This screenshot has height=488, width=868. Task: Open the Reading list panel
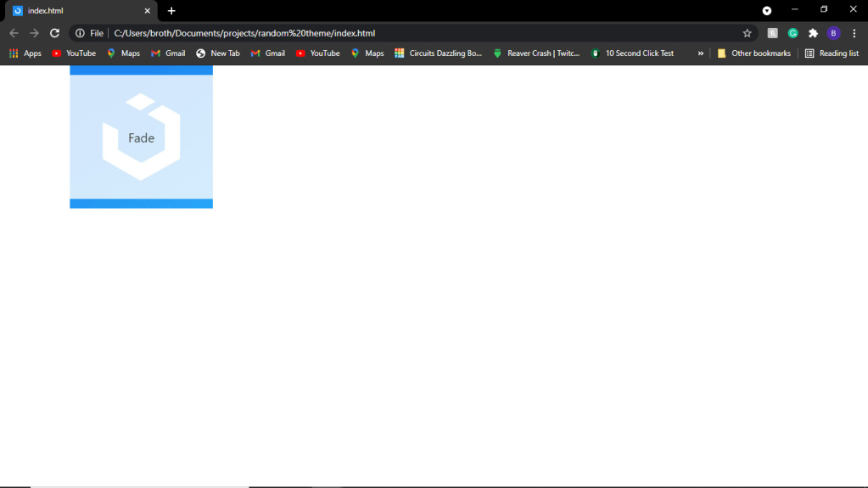pyautogui.click(x=831, y=53)
